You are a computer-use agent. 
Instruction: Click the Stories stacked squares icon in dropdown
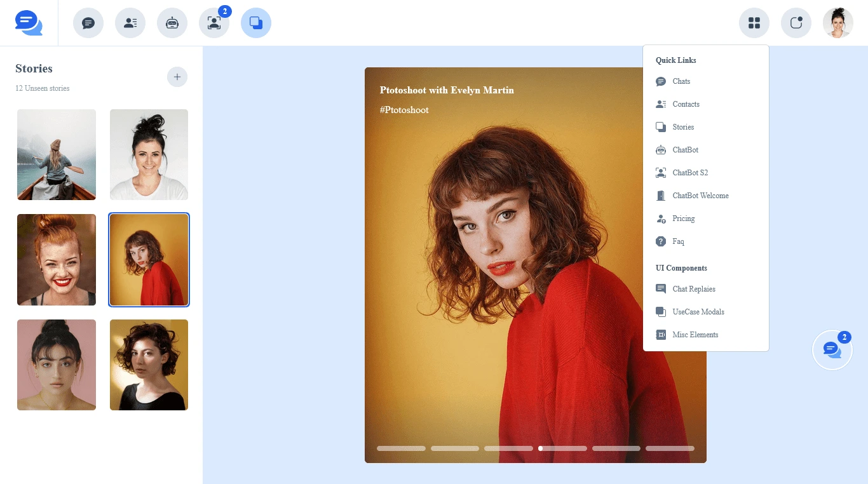661,127
